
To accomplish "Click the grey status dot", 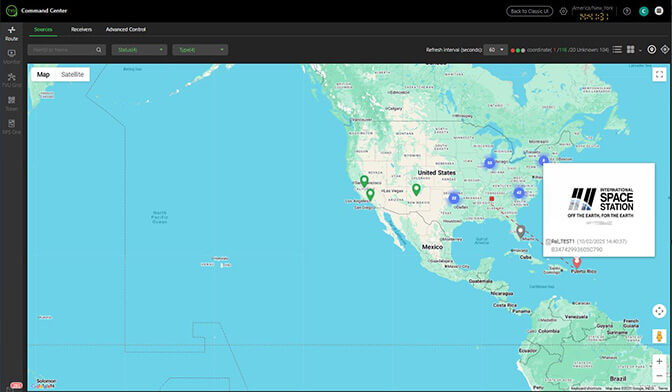I will tap(523, 51).
